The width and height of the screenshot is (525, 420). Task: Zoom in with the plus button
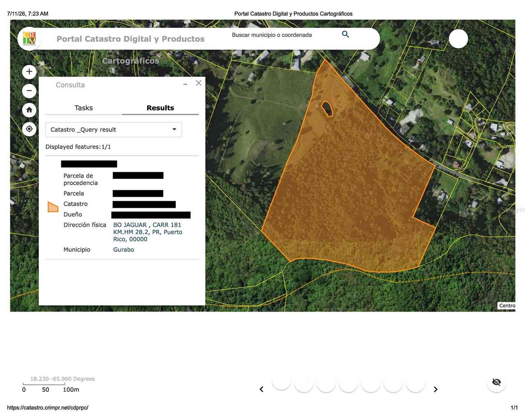29,72
